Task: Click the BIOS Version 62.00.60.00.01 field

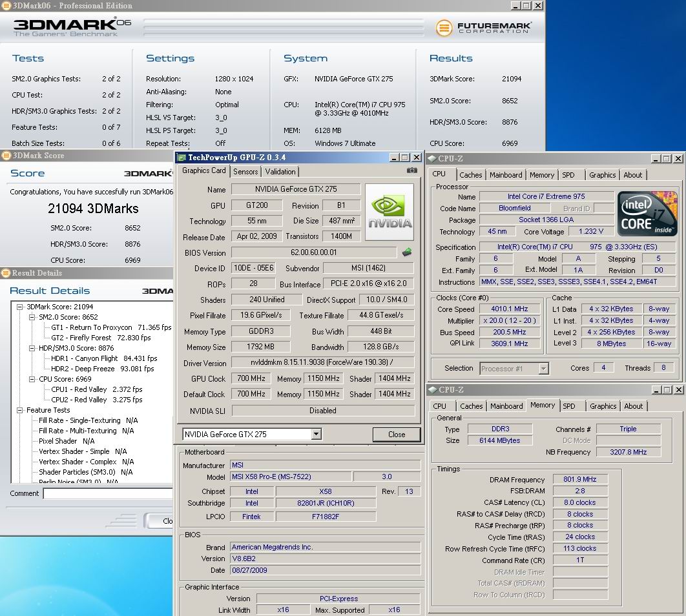Action: click(x=314, y=252)
